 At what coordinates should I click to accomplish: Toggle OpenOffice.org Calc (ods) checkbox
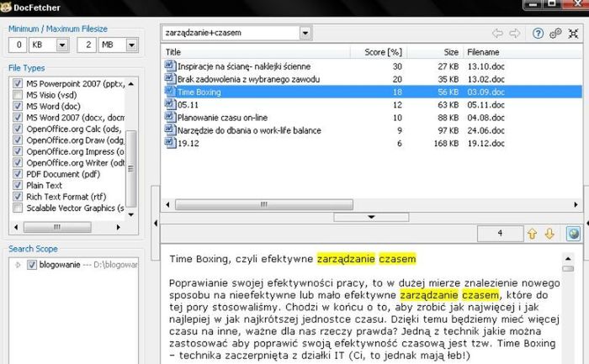click(18, 129)
